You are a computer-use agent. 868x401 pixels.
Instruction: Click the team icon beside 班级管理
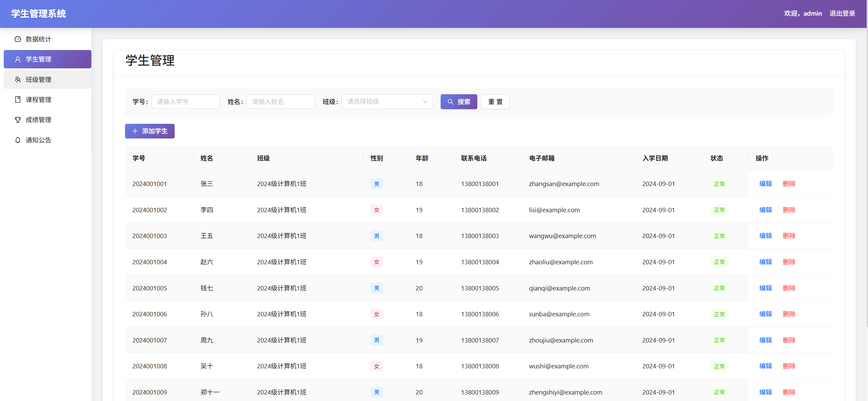18,80
